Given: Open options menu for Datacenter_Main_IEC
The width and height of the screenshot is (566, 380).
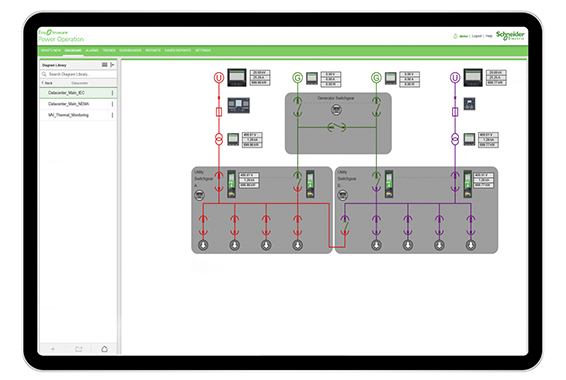Looking at the screenshot, I should click(x=112, y=93).
